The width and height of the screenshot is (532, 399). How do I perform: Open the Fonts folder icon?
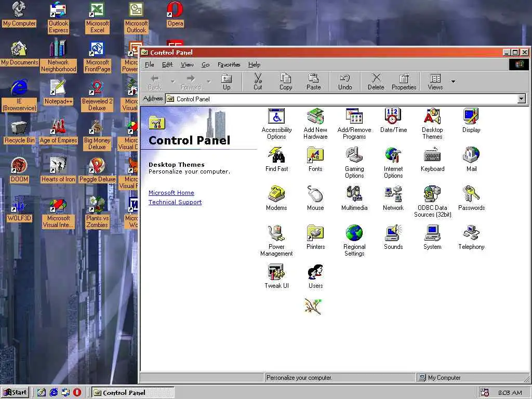coord(315,160)
